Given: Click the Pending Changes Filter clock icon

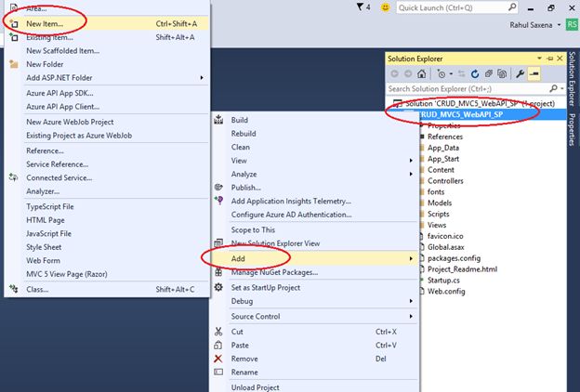Looking at the screenshot, I should click(441, 74).
